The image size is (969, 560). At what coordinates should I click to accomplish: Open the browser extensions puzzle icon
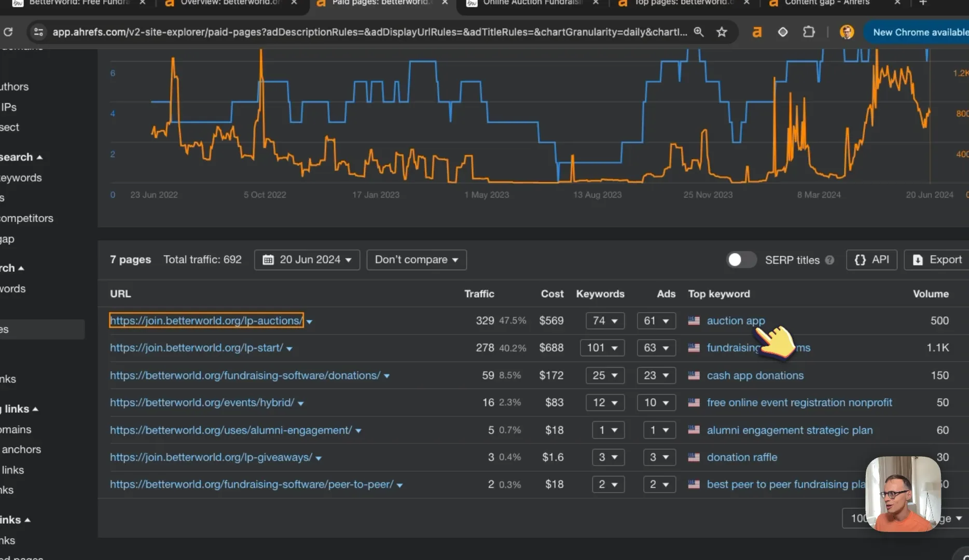(x=809, y=32)
